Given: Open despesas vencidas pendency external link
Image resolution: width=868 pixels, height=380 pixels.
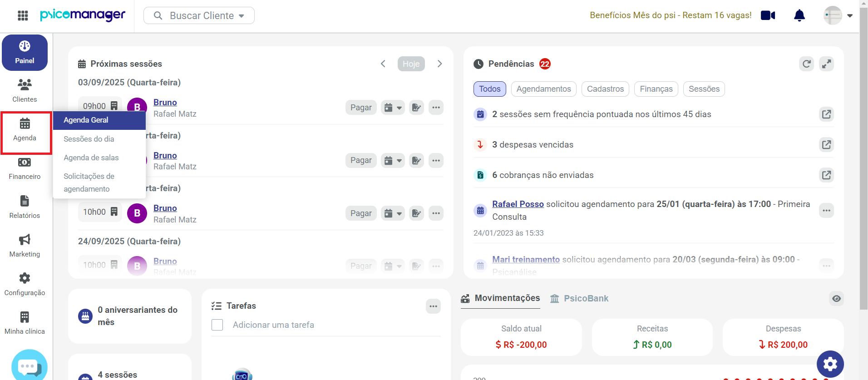Looking at the screenshot, I should pos(827,145).
